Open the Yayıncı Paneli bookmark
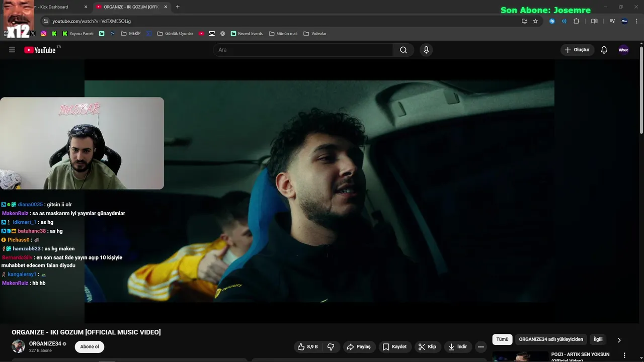Image resolution: width=644 pixels, height=362 pixels. (x=78, y=34)
